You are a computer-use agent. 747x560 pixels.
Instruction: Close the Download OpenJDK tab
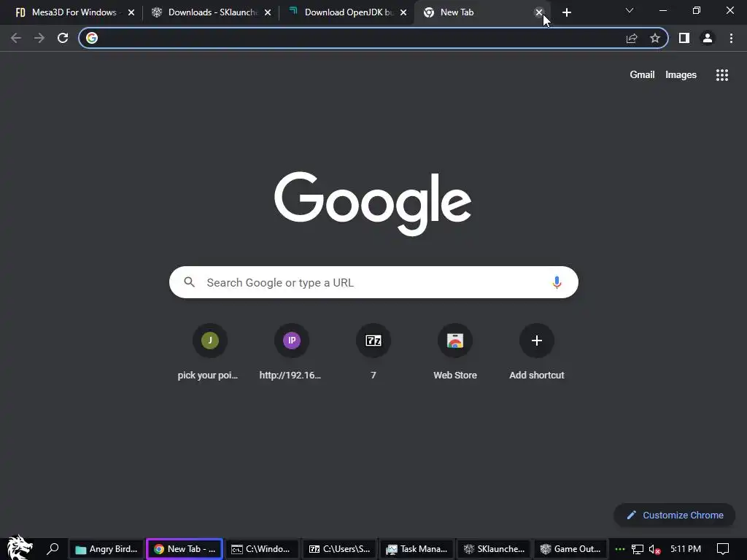point(403,12)
